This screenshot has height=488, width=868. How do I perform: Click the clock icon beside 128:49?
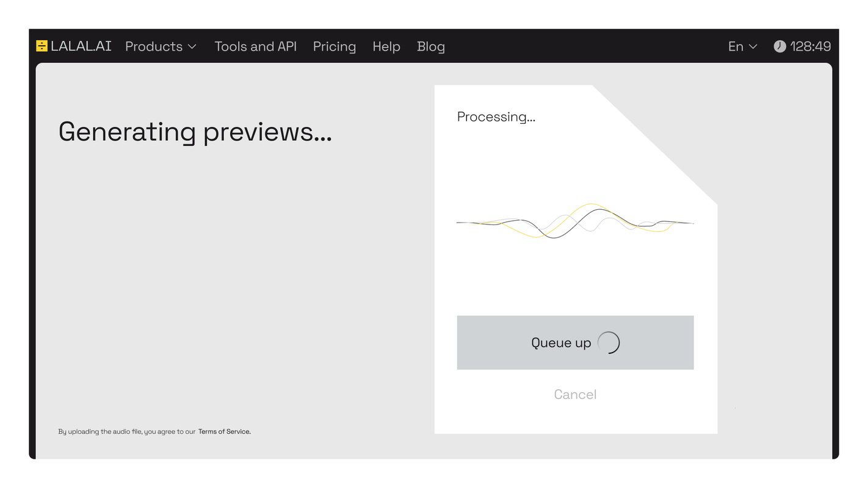pos(779,46)
